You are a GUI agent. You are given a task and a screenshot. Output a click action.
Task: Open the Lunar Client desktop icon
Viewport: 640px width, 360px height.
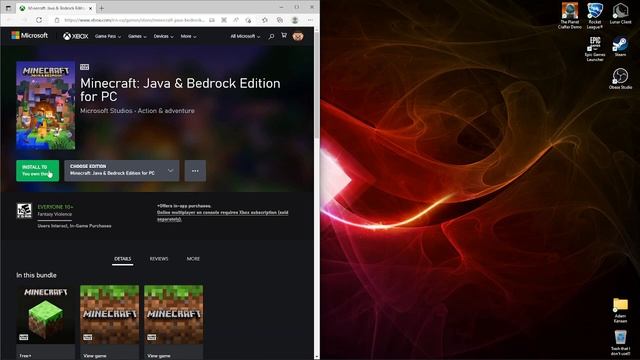[x=620, y=13]
